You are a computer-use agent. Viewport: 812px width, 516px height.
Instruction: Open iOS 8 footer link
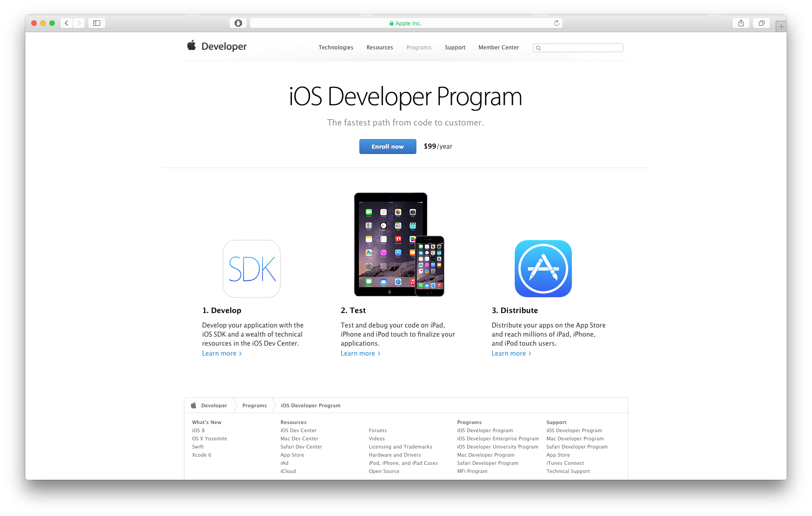(x=198, y=430)
